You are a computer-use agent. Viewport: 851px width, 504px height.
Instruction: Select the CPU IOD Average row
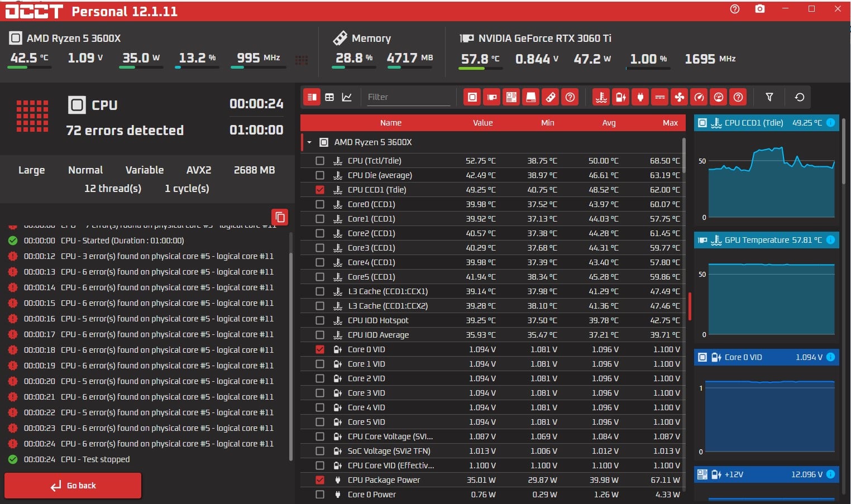pyautogui.click(x=493, y=335)
